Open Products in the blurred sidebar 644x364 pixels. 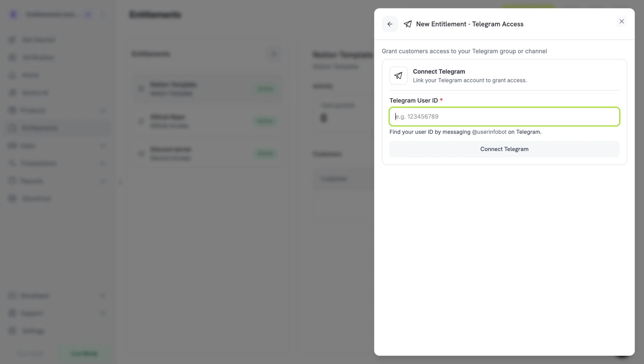58,110
